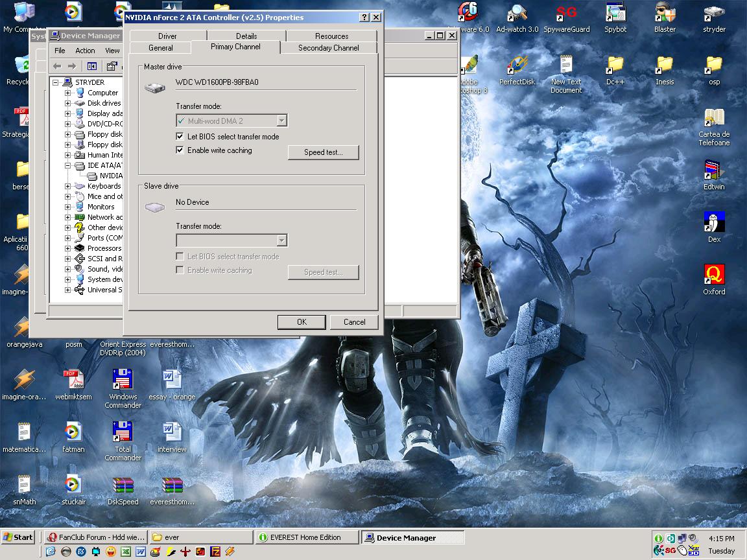Collapse the IDE ATA controllers tree node
Image resolution: width=747 pixels, height=560 pixels.
[x=67, y=166]
